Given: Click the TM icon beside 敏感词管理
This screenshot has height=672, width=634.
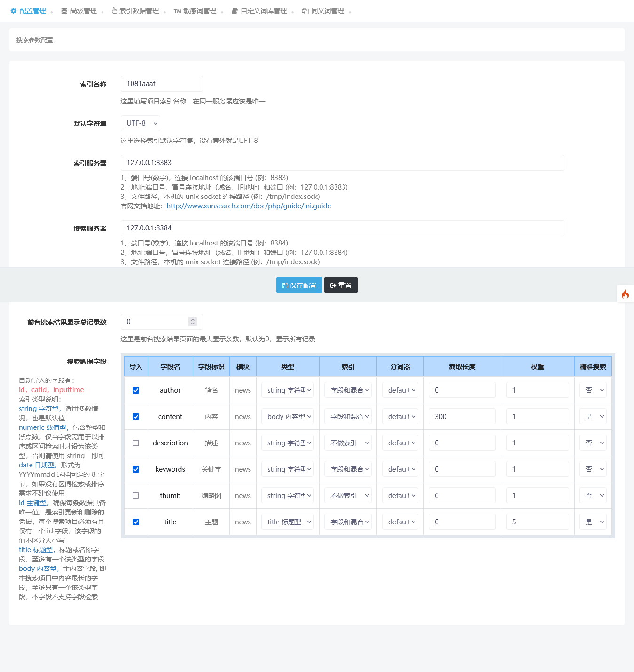Looking at the screenshot, I should 177,11.
